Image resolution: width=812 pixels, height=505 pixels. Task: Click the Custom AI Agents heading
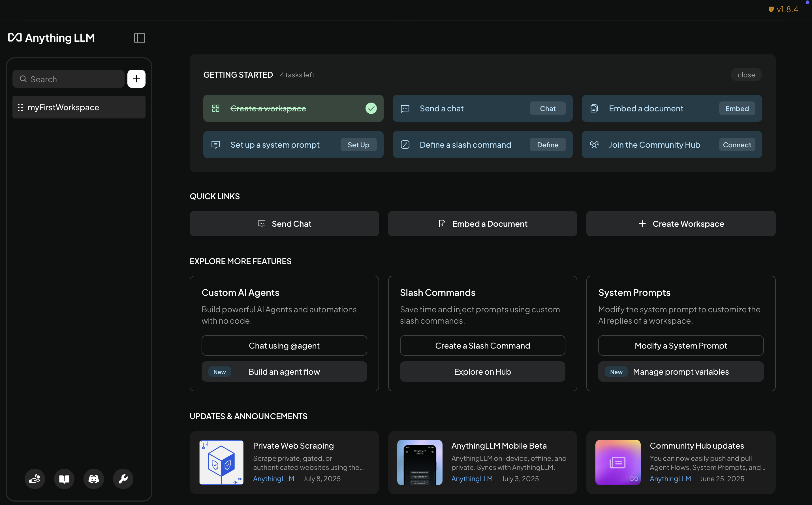pos(240,292)
